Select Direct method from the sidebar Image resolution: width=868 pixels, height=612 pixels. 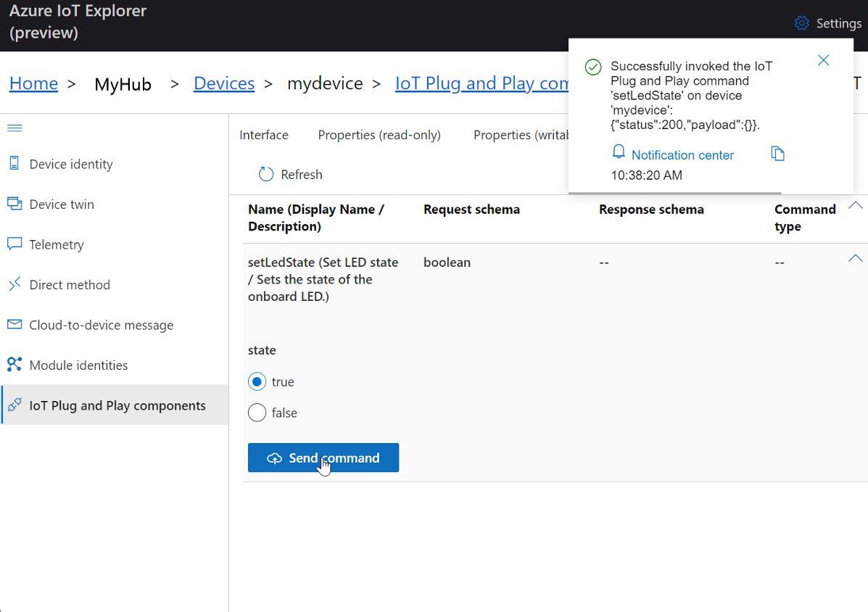click(x=69, y=284)
